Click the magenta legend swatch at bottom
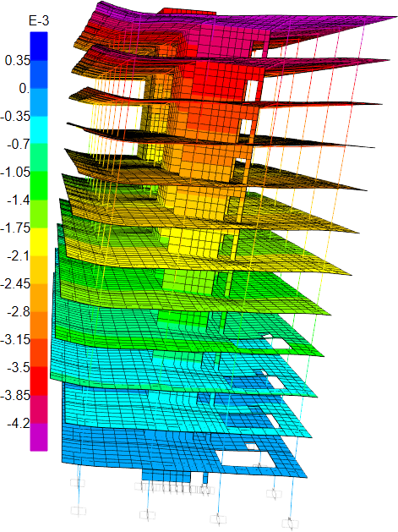 click(39, 437)
